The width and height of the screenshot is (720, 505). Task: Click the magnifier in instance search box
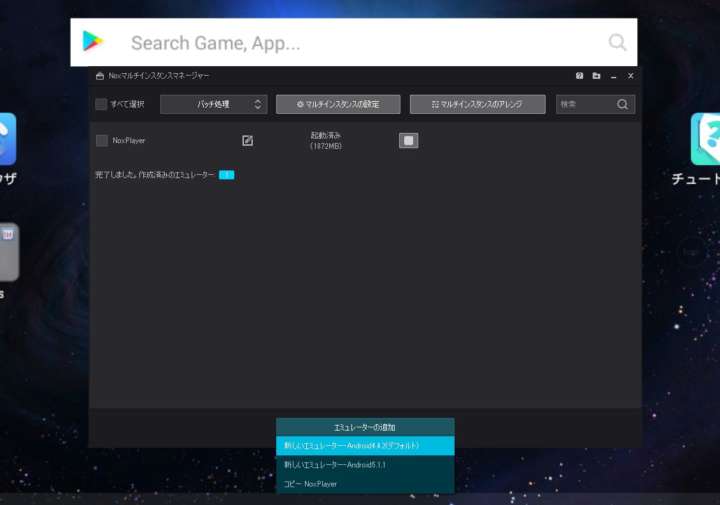coord(623,104)
